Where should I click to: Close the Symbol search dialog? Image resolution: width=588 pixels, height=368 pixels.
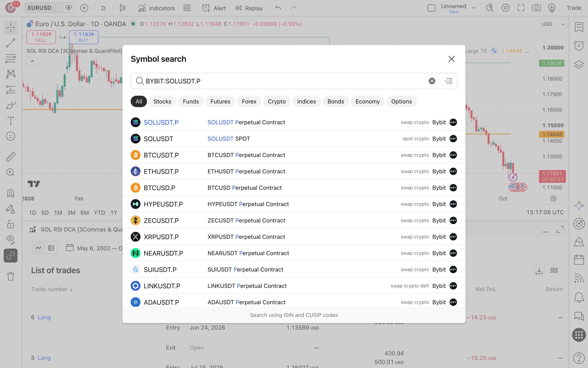coord(451,59)
